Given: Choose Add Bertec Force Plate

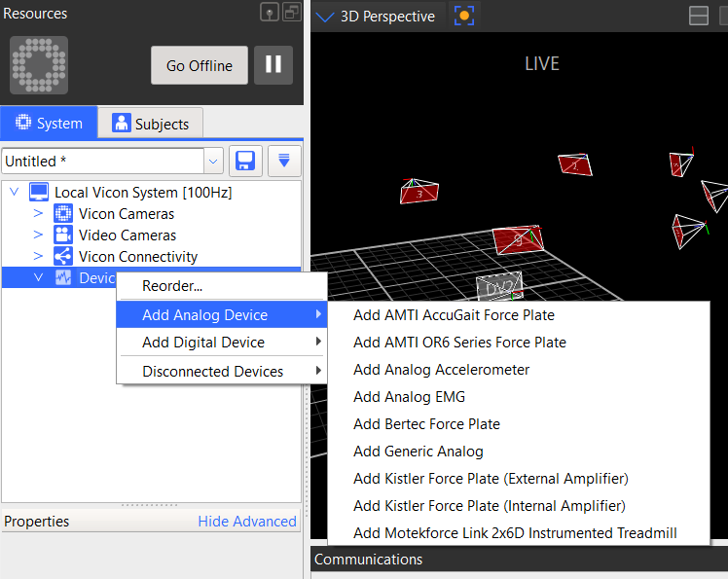Looking at the screenshot, I should [x=519, y=424].
